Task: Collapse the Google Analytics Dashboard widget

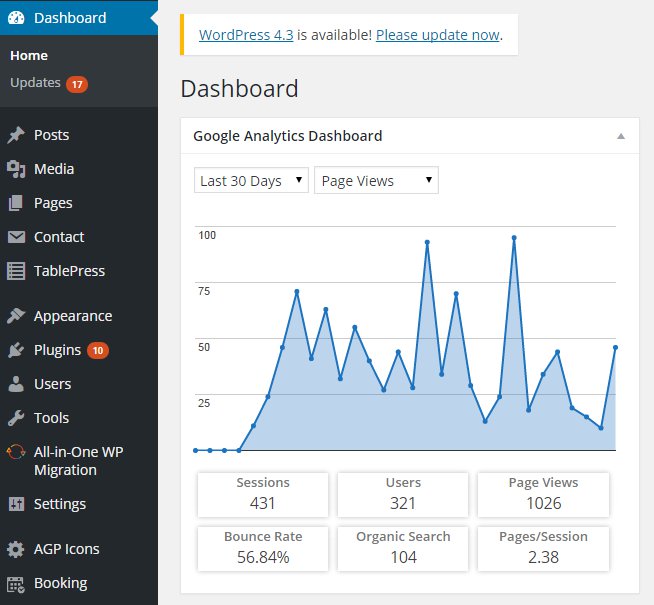Action: pyautogui.click(x=621, y=136)
